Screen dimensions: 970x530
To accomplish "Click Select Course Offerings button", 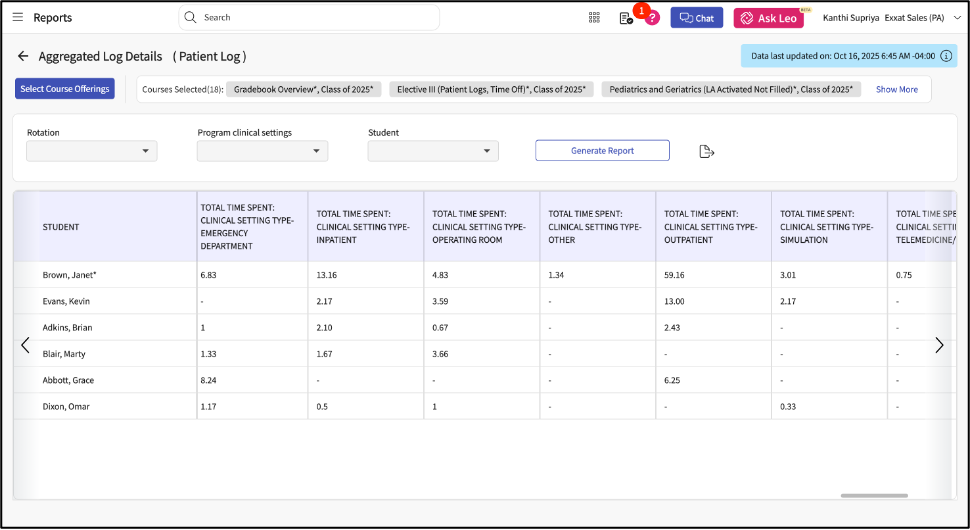I will tap(65, 89).
